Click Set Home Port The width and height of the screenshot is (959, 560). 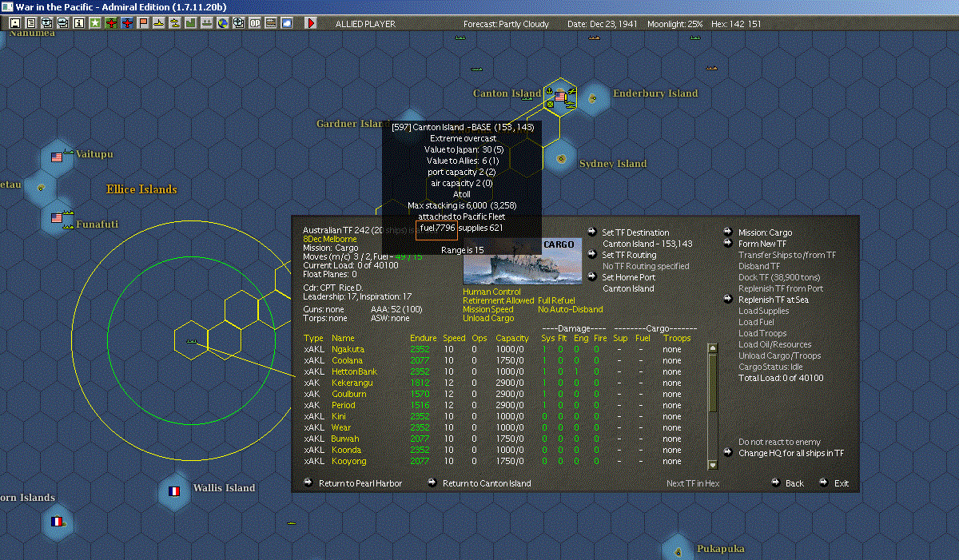[628, 278]
